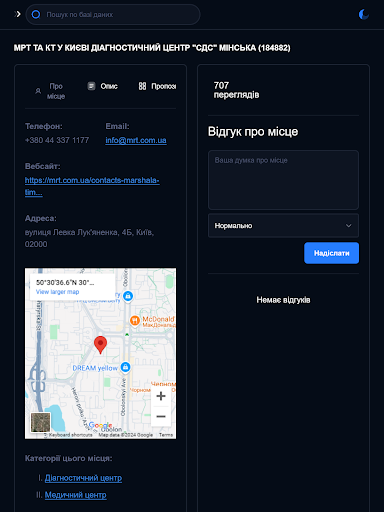This screenshot has height=512, width=384.
Task: Click the DREAM yellow shopping marker
Action: coord(125,367)
